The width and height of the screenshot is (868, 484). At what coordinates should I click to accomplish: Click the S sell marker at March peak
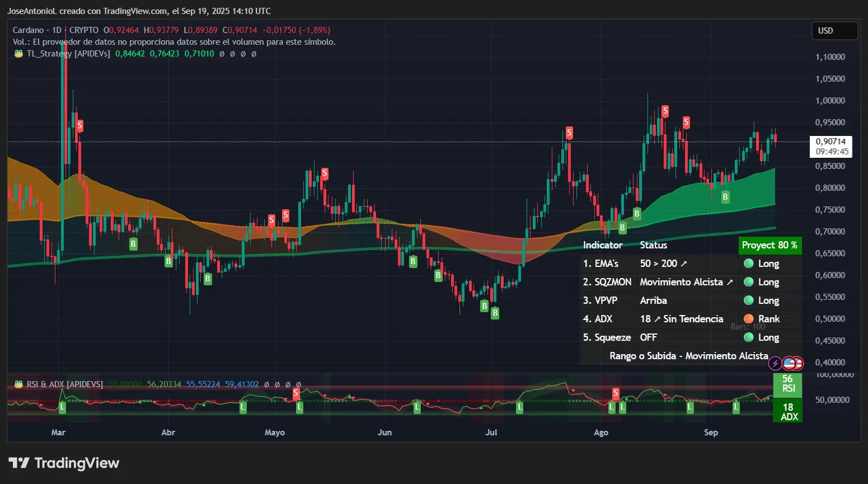pyautogui.click(x=80, y=126)
